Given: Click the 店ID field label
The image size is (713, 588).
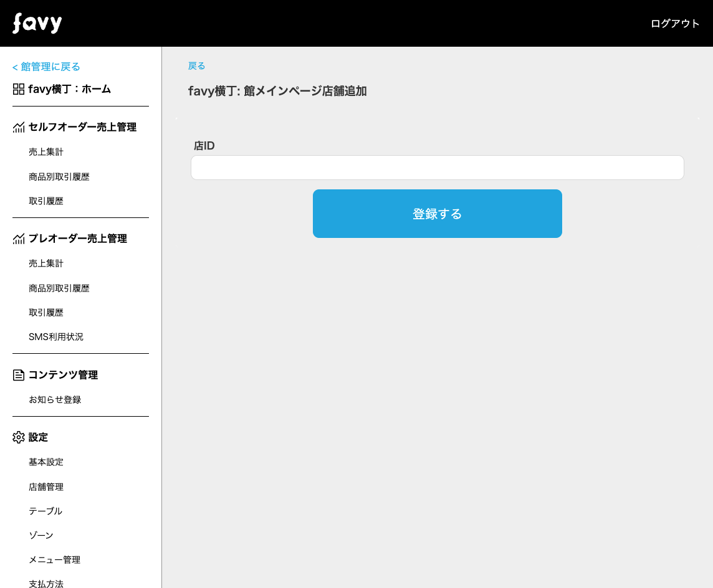Looking at the screenshot, I should point(204,145).
